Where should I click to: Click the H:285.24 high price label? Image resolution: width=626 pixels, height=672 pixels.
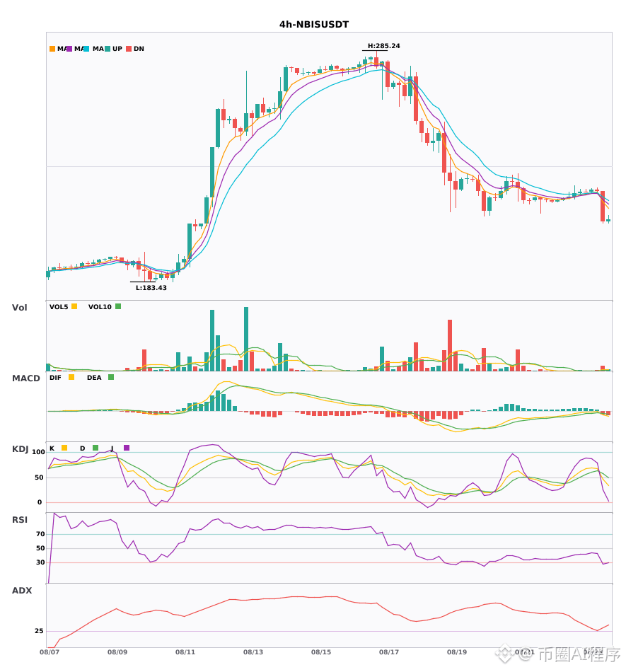(384, 46)
